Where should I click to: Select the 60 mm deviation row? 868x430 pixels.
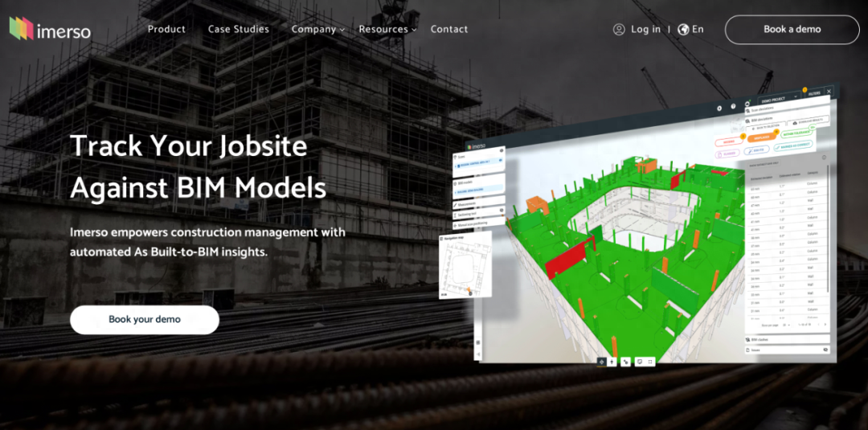[788, 195]
